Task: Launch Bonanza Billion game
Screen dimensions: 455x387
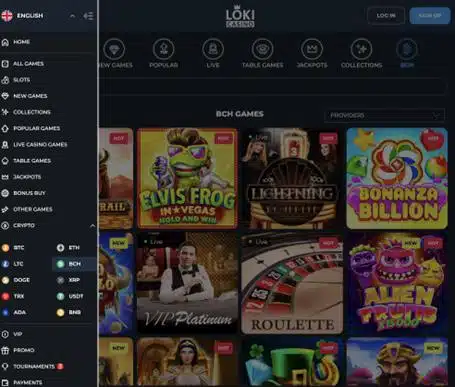Action: tap(397, 178)
